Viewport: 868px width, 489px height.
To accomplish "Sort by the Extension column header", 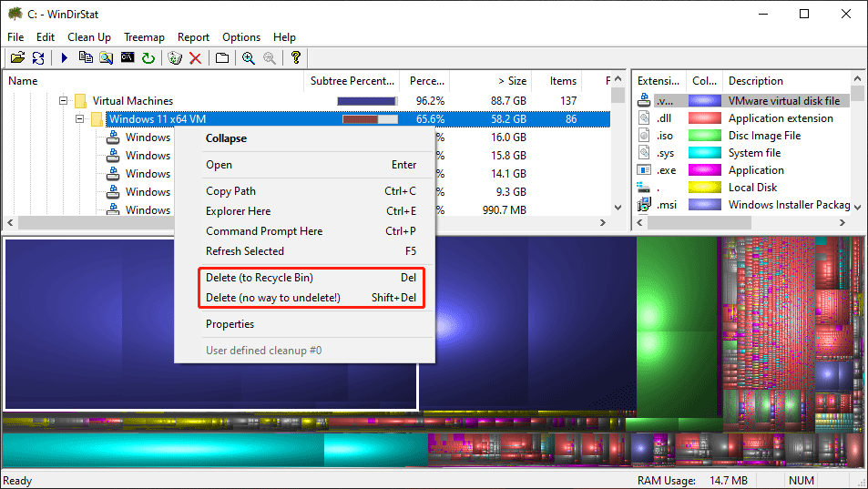I will coord(659,81).
